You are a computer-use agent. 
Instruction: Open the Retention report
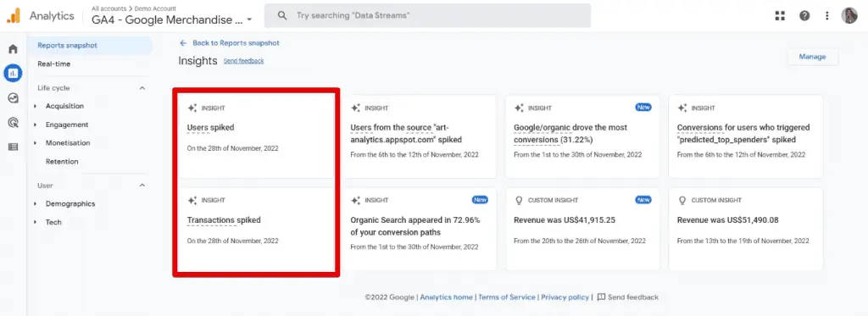coord(62,162)
